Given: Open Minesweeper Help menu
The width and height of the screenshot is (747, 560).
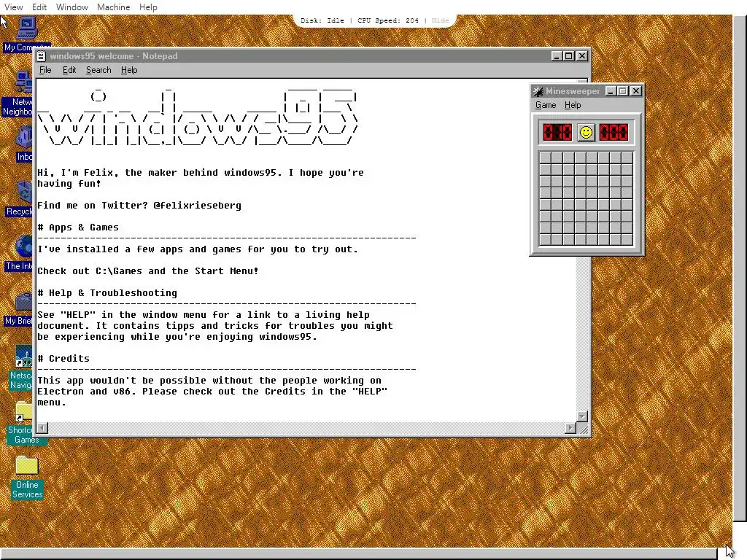Looking at the screenshot, I should pos(573,105).
